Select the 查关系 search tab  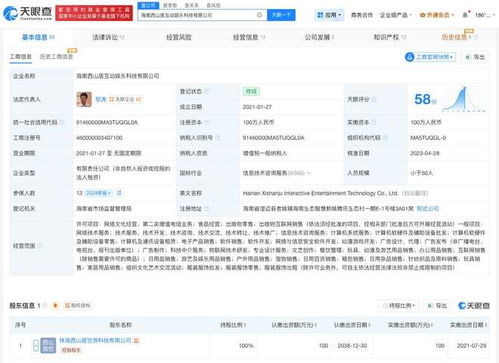point(192,5)
